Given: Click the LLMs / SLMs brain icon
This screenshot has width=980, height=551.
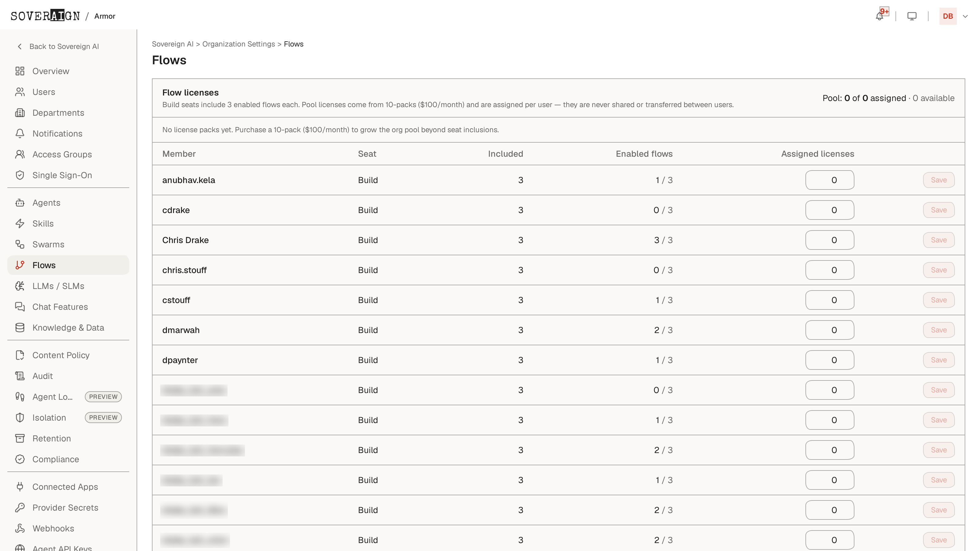Looking at the screenshot, I should (x=20, y=286).
